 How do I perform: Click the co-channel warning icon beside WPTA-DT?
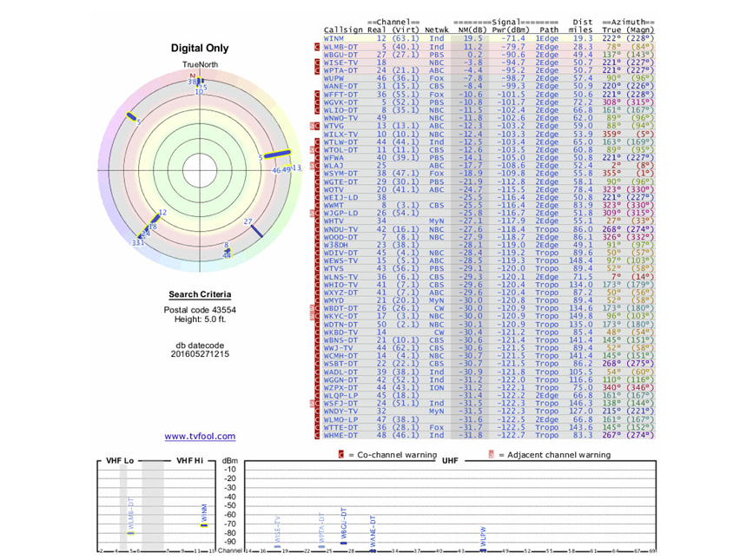pos(317,70)
